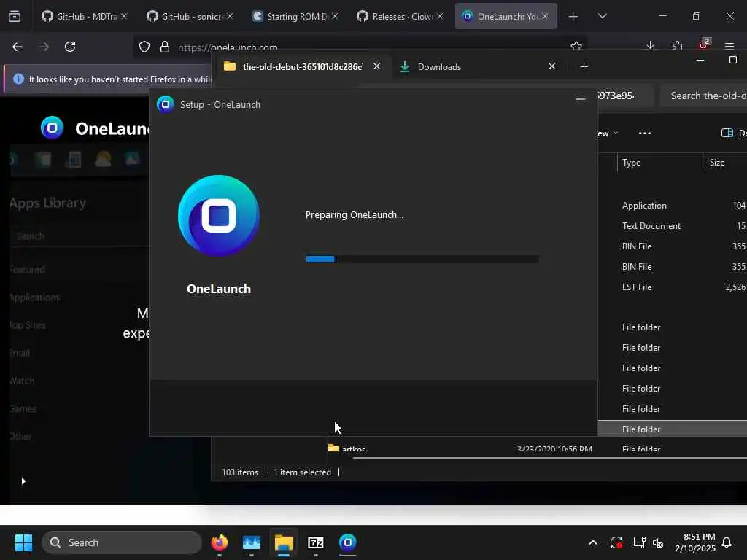Select the OneLaunch browser tab

[x=506, y=16]
